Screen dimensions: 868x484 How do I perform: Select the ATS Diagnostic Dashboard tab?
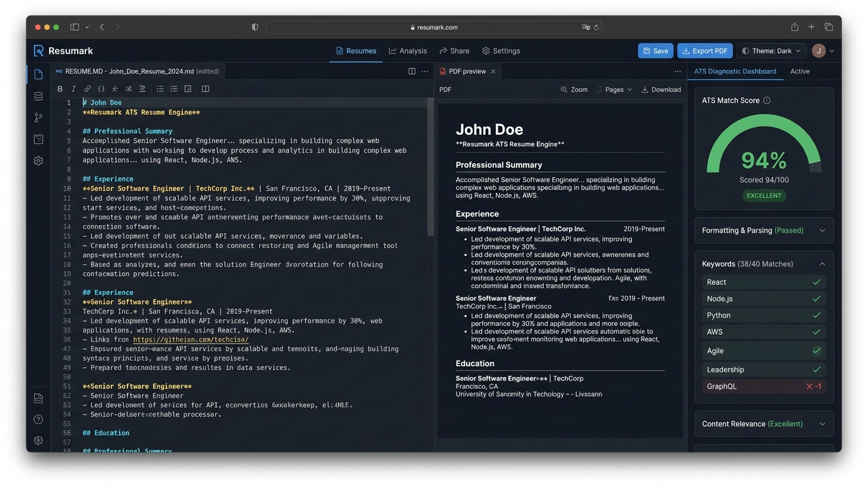click(x=735, y=71)
